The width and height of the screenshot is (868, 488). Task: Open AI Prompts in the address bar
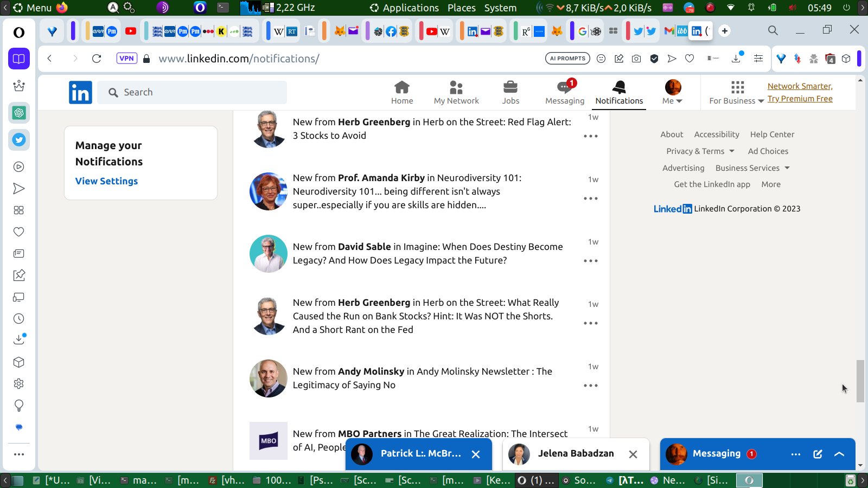click(x=567, y=59)
